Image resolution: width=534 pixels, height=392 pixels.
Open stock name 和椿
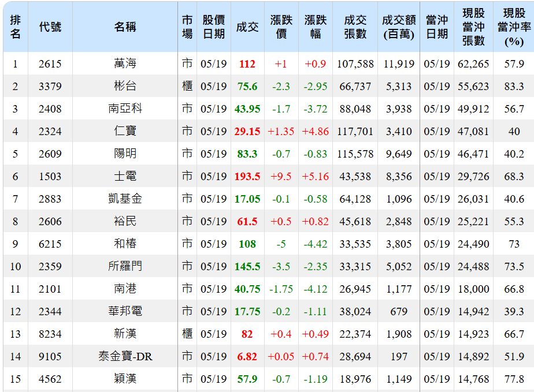(x=125, y=243)
